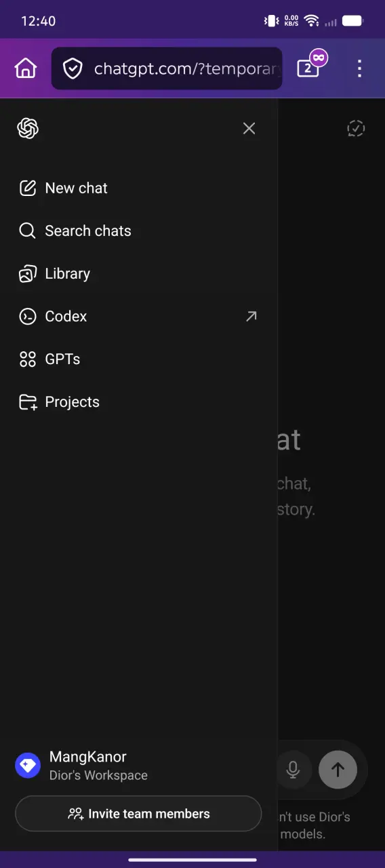This screenshot has width=385, height=868.
Task: Open the GPTs grid icon
Action: click(x=27, y=359)
